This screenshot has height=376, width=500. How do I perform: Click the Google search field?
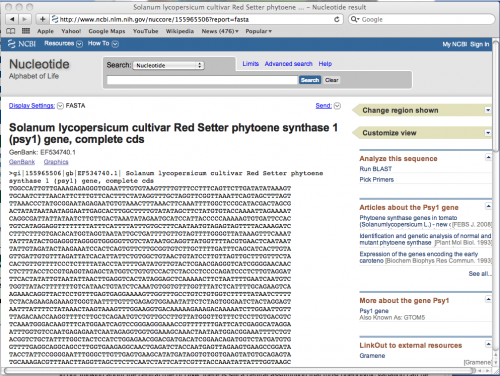[422, 19]
